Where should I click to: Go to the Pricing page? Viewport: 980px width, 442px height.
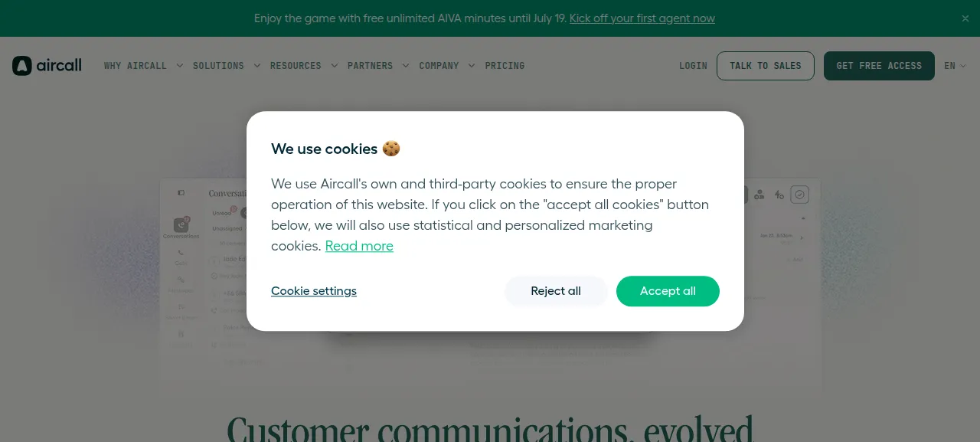pos(505,66)
